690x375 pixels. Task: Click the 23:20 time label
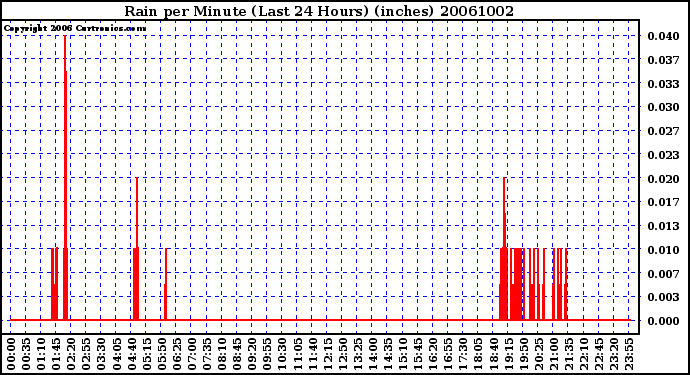tap(613, 354)
